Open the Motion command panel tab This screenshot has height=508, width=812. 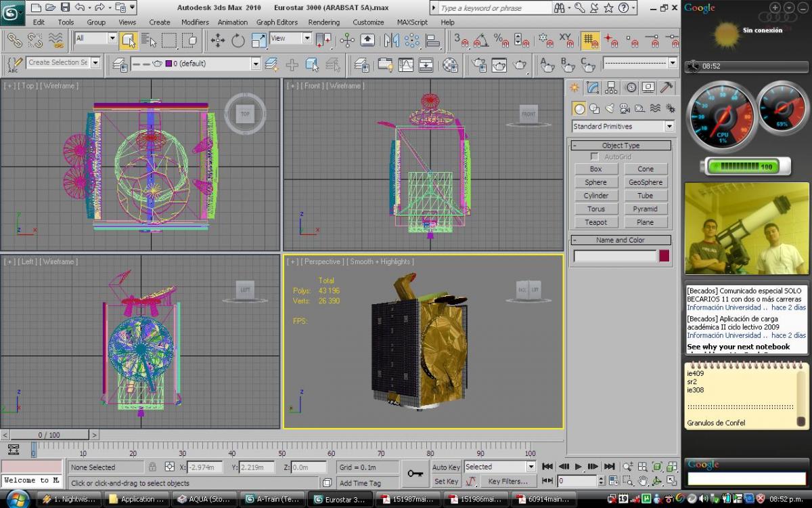point(631,87)
